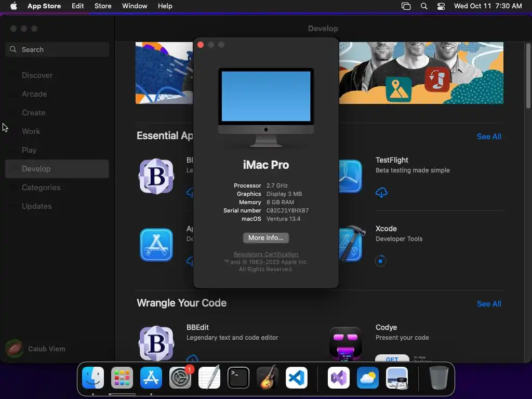Open the Weather app in Dock
The width and height of the screenshot is (532, 399).
point(368,378)
